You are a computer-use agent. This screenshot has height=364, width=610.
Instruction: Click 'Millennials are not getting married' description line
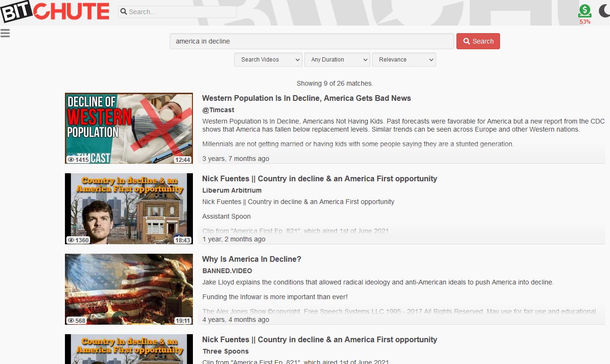point(358,144)
